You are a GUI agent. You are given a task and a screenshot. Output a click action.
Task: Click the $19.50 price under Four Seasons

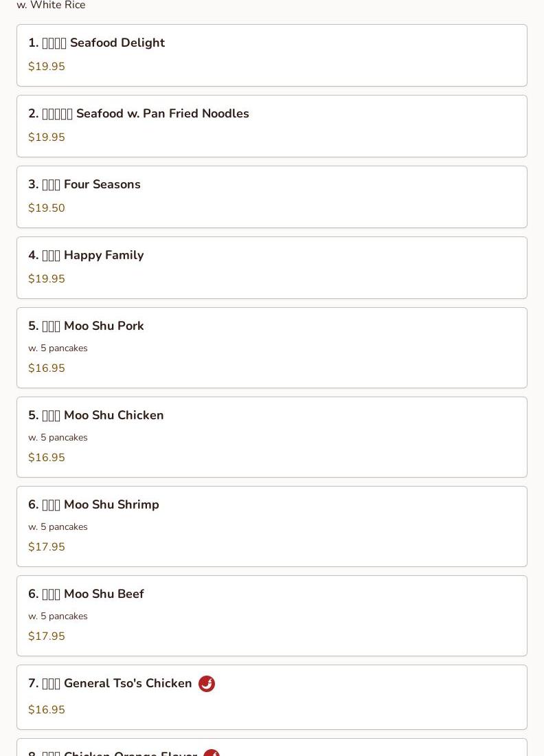click(47, 208)
